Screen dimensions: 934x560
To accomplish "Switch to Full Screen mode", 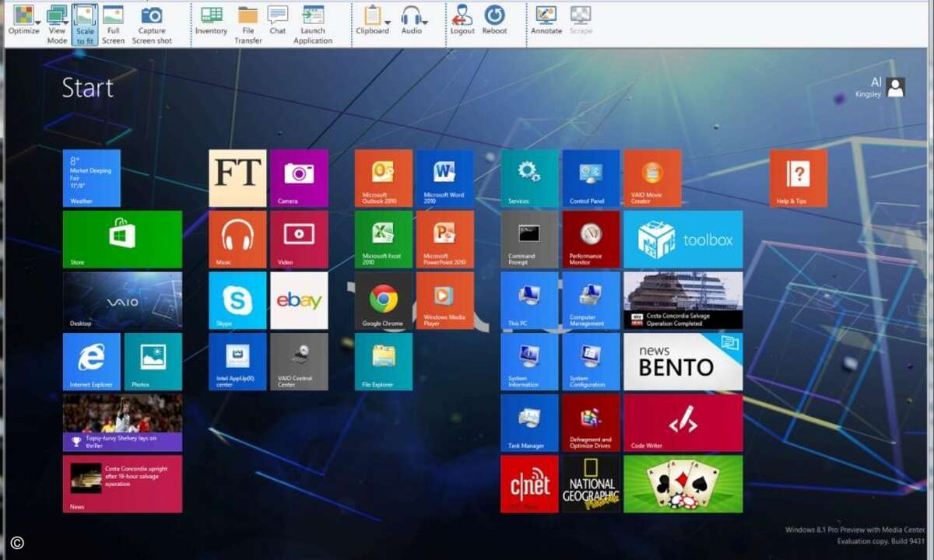I will point(113,24).
